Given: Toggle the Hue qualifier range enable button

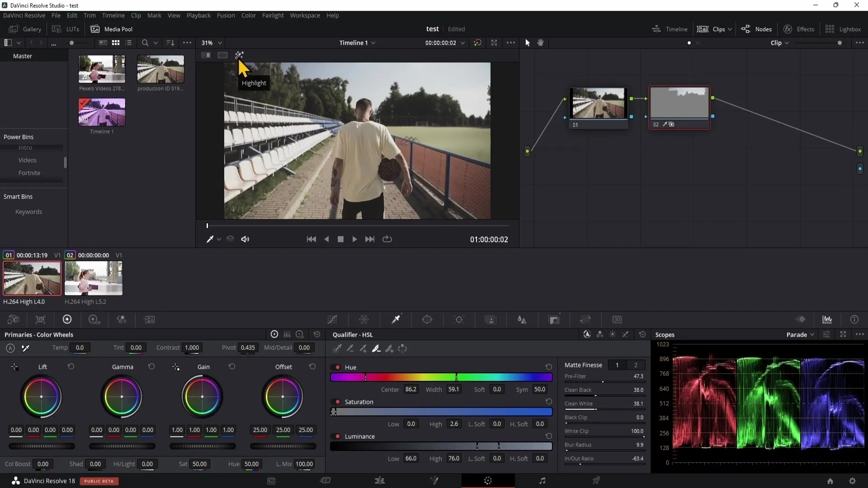Looking at the screenshot, I should pyautogui.click(x=337, y=367).
